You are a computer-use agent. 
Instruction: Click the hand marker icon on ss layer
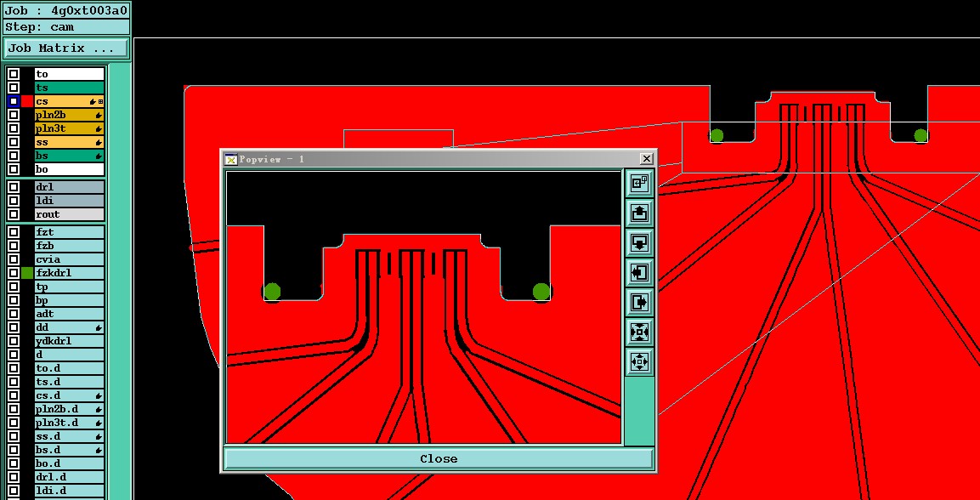(99, 143)
